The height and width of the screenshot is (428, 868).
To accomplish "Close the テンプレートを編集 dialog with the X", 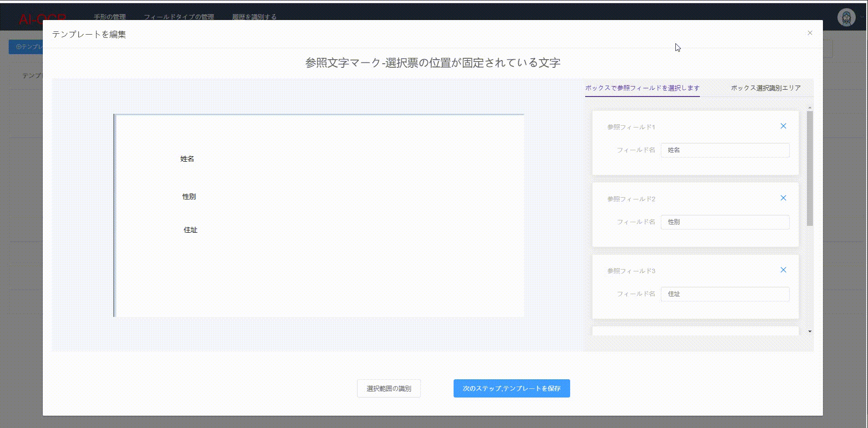I will click(x=810, y=32).
